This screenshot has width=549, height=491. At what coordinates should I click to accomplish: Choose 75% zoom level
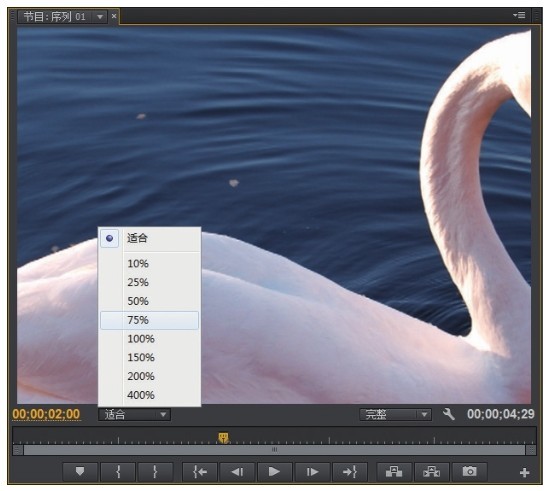point(149,320)
